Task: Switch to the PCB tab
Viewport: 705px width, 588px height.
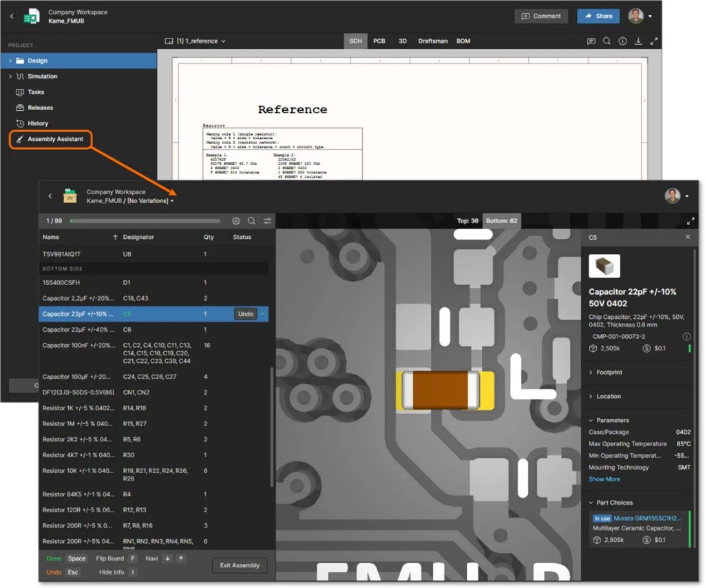Action: pyautogui.click(x=379, y=41)
